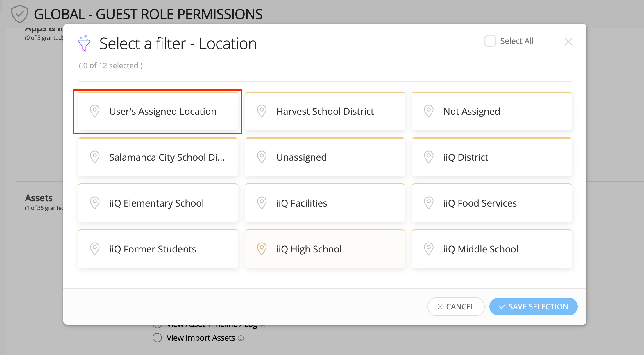Viewport: 644px width, 355px height.
Task: Save the selection with the blue button
Action: coord(533,306)
